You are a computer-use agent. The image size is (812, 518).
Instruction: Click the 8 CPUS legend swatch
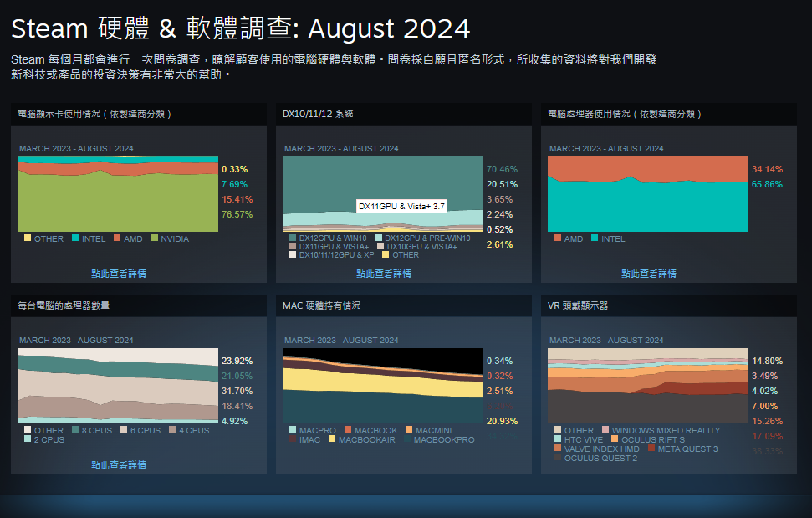[x=75, y=430]
